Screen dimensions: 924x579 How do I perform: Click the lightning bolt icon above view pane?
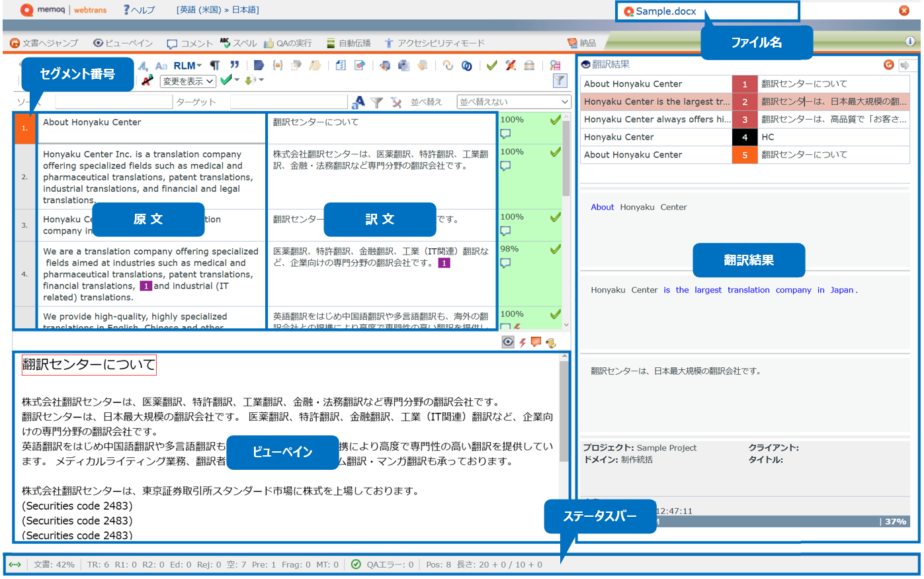[x=523, y=342]
